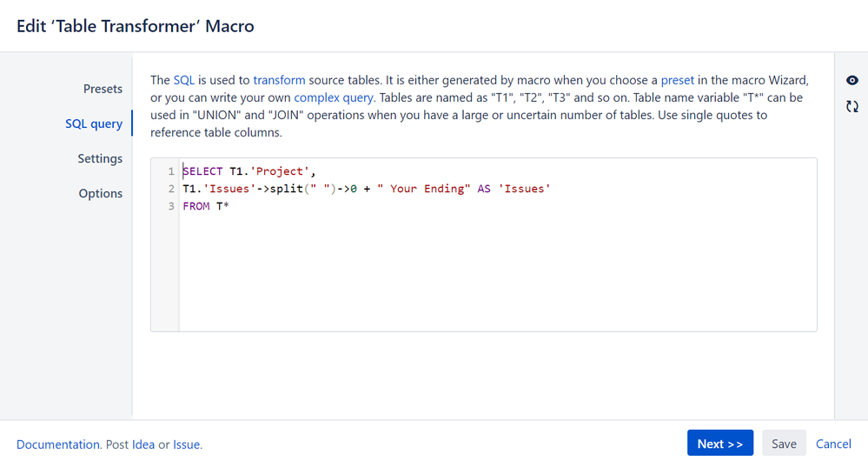Click the Save button
868x461 pixels.
[784, 444]
